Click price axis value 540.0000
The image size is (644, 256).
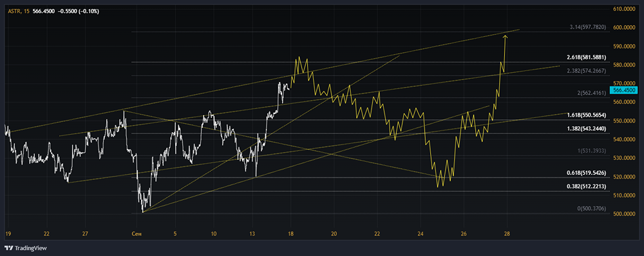coord(624,139)
